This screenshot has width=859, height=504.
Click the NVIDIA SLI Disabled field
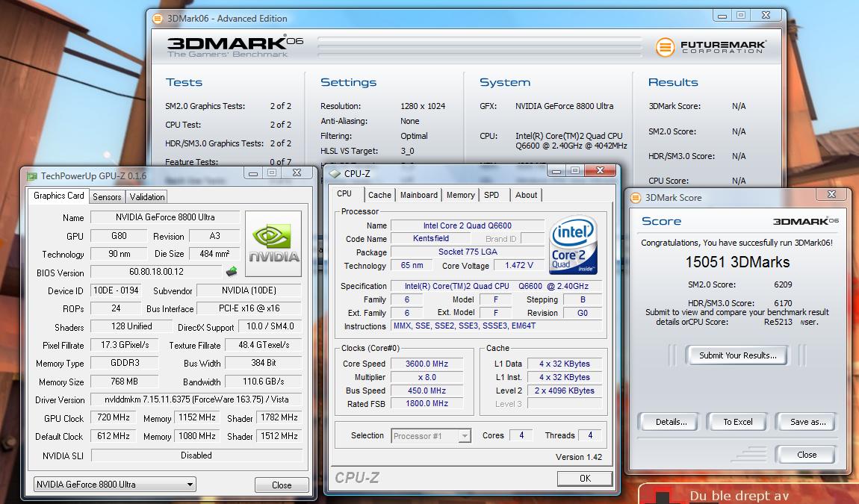pyautogui.click(x=196, y=455)
